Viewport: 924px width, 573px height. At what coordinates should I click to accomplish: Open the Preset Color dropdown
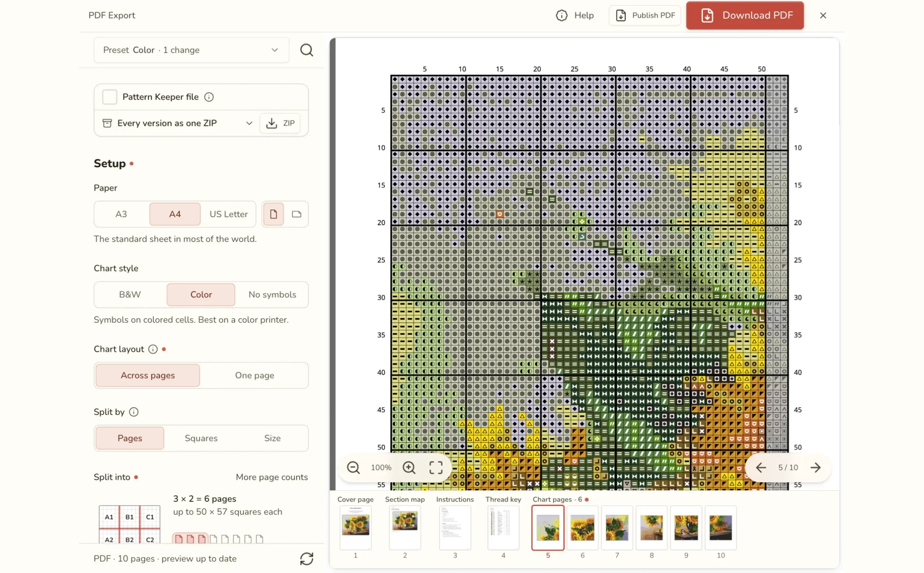[x=191, y=50]
